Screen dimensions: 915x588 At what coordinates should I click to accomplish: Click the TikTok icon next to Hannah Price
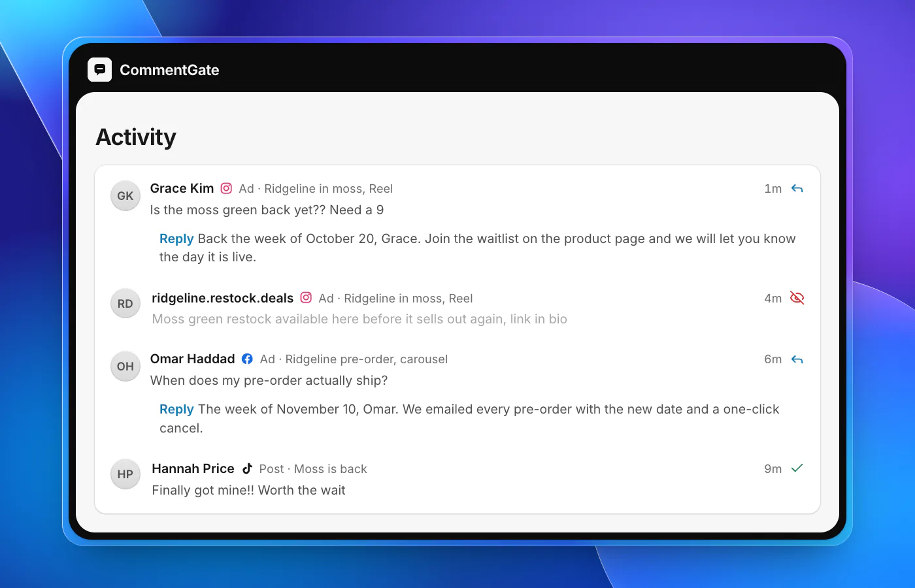point(247,468)
